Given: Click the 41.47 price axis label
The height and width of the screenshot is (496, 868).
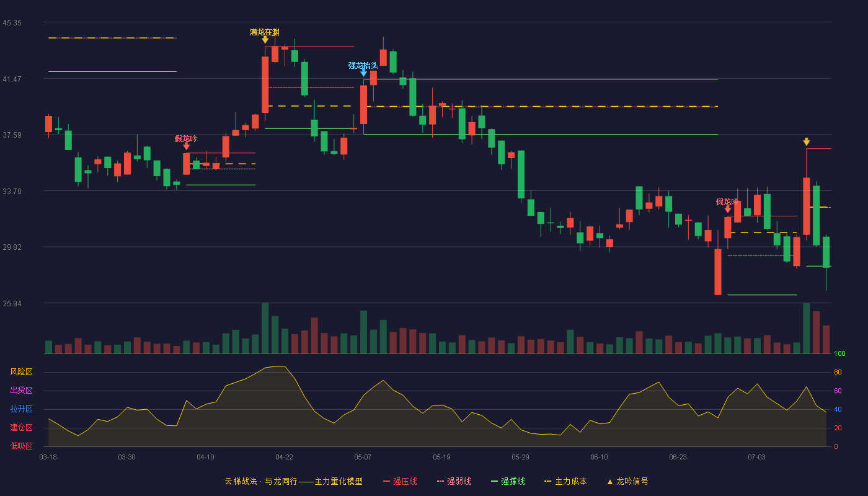Looking at the screenshot, I should [12, 79].
